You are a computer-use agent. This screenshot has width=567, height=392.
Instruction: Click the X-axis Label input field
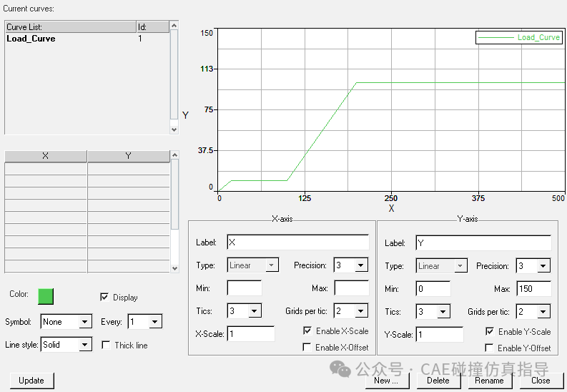coord(298,242)
